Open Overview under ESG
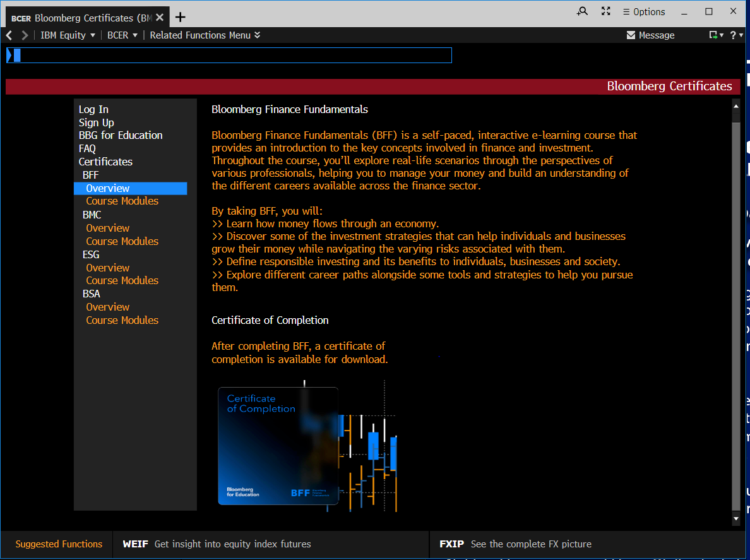The height and width of the screenshot is (560, 750). (x=107, y=268)
